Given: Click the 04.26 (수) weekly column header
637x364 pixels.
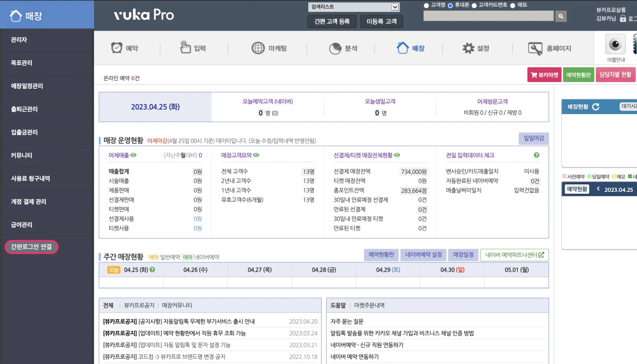Looking at the screenshot, I should click(195, 270).
